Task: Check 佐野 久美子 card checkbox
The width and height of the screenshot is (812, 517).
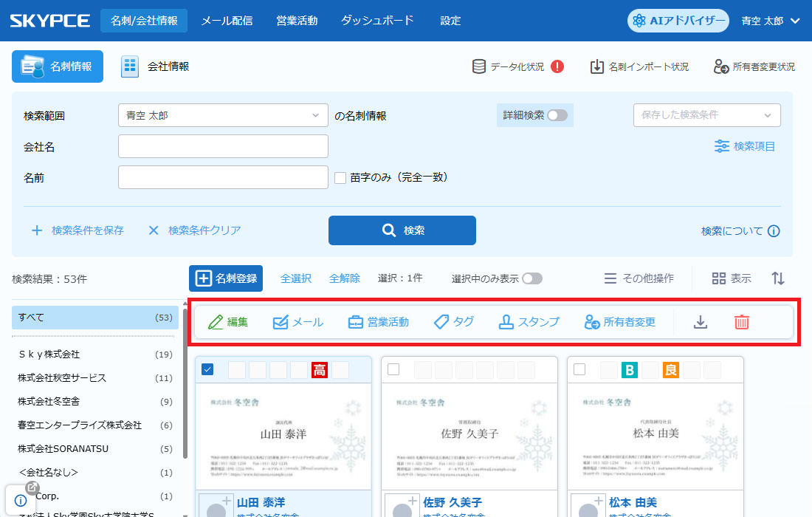Action: [393, 369]
